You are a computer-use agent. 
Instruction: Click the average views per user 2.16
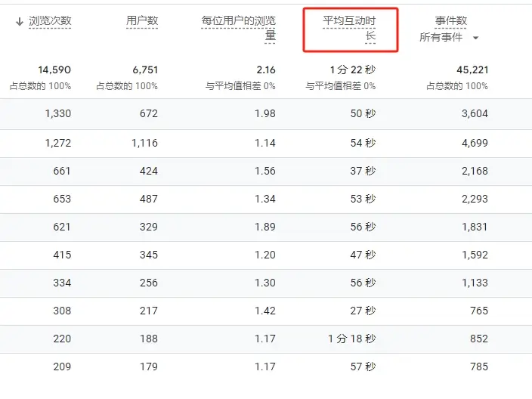click(x=266, y=70)
